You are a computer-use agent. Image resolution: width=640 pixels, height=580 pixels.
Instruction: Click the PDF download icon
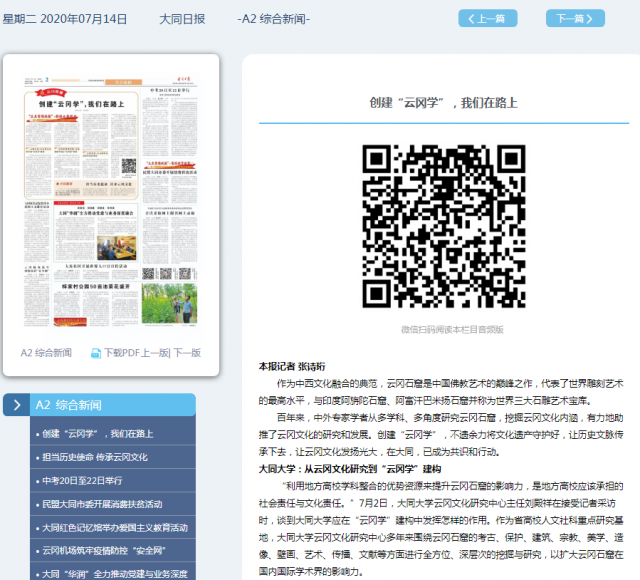96,353
